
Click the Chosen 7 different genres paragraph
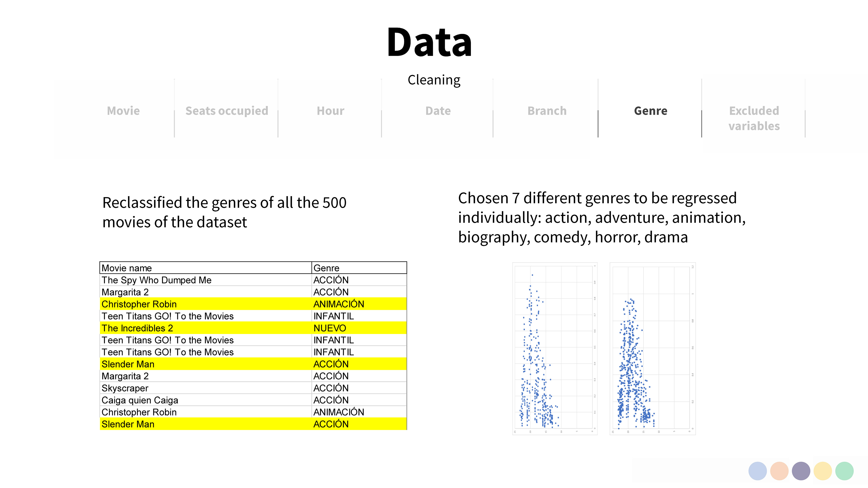coord(602,218)
